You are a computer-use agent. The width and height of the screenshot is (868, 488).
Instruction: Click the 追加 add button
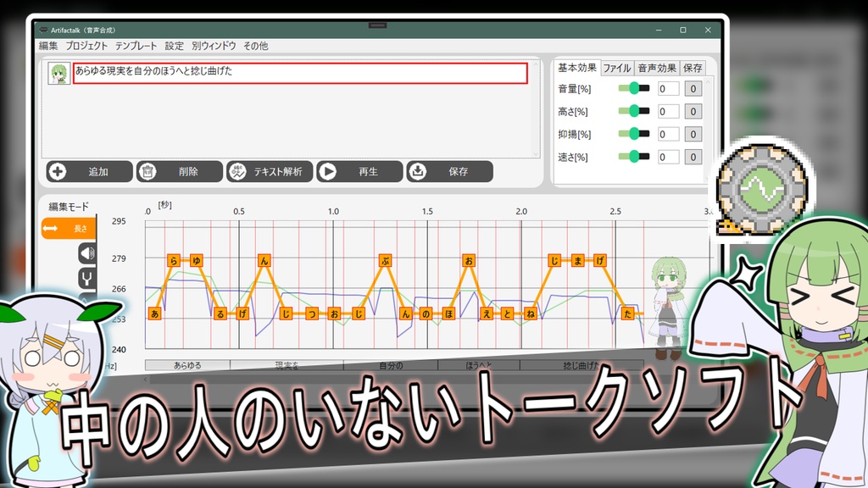click(x=90, y=171)
